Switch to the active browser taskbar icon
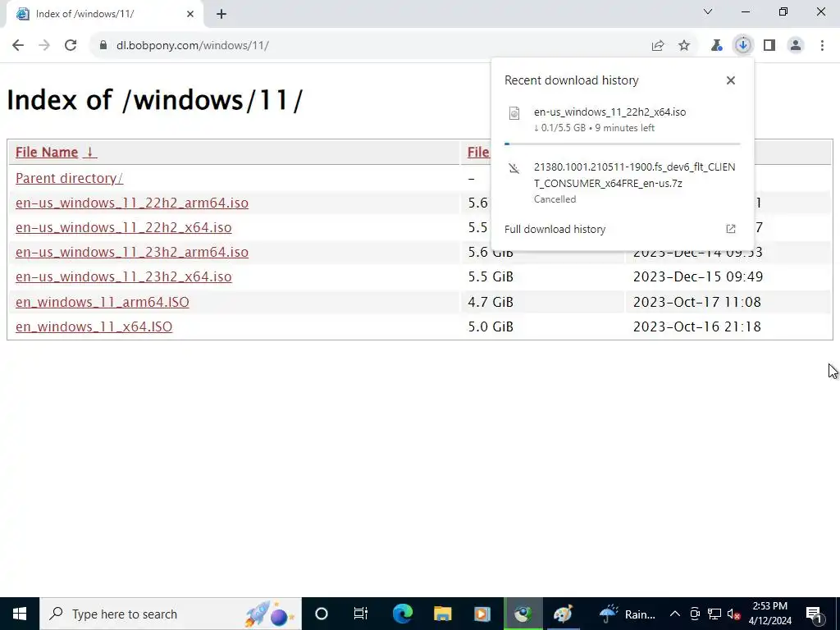The width and height of the screenshot is (840, 630). click(x=523, y=614)
